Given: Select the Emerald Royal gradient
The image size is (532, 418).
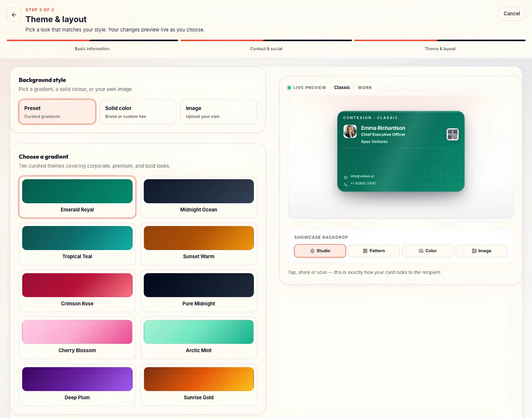Looking at the screenshot, I should 77,197.
